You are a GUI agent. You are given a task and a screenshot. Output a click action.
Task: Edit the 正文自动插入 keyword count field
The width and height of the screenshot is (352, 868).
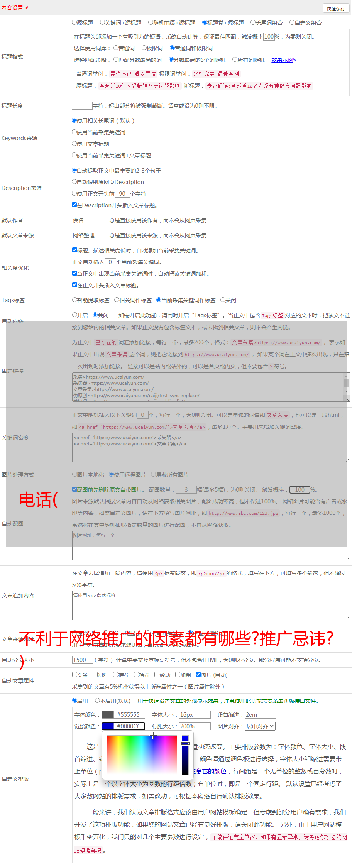[x=110, y=262]
